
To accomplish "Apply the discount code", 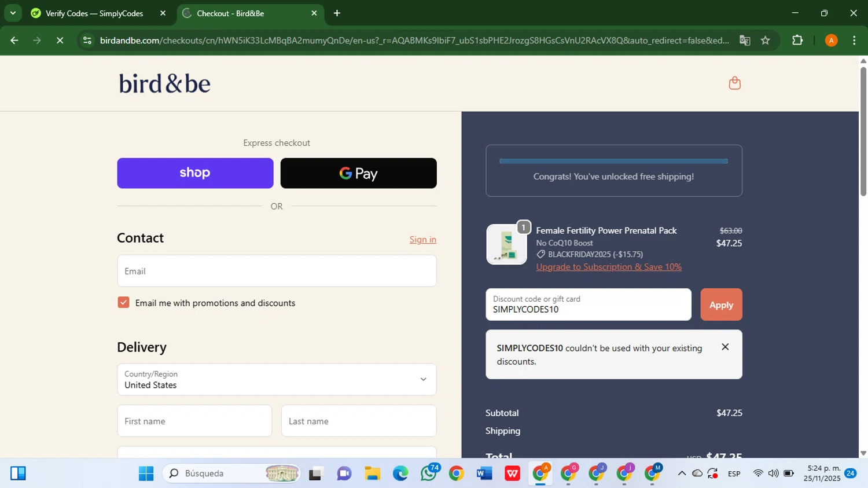I will (721, 304).
